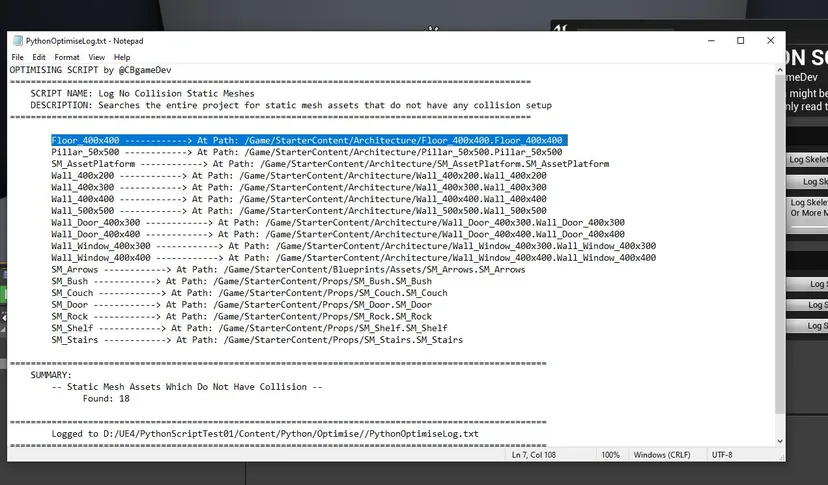The height and width of the screenshot is (485, 828).
Task: Click the UTF-8 encoding status entry
Action: point(722,455)
